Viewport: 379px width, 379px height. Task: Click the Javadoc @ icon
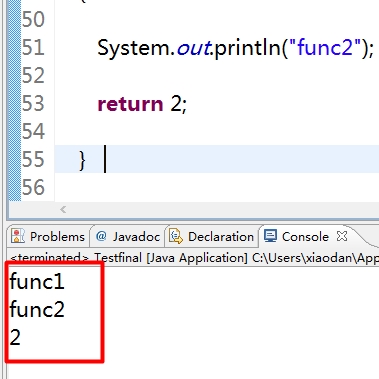tap(101, 236)
